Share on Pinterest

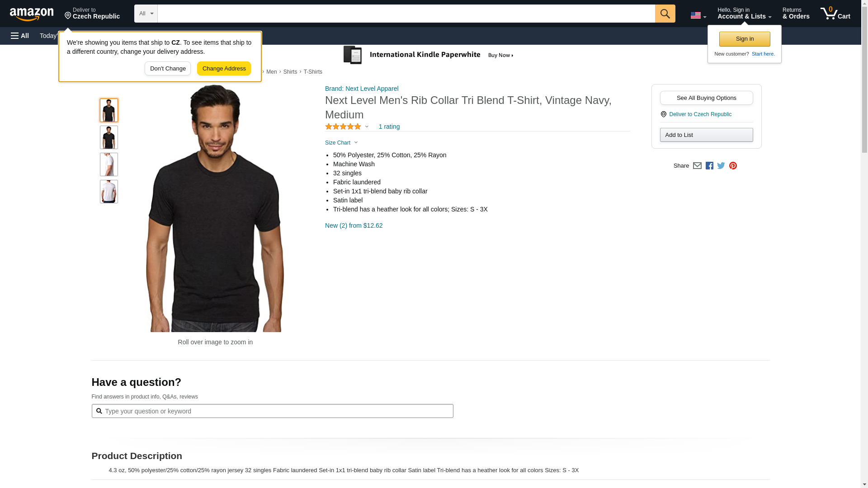733,166
